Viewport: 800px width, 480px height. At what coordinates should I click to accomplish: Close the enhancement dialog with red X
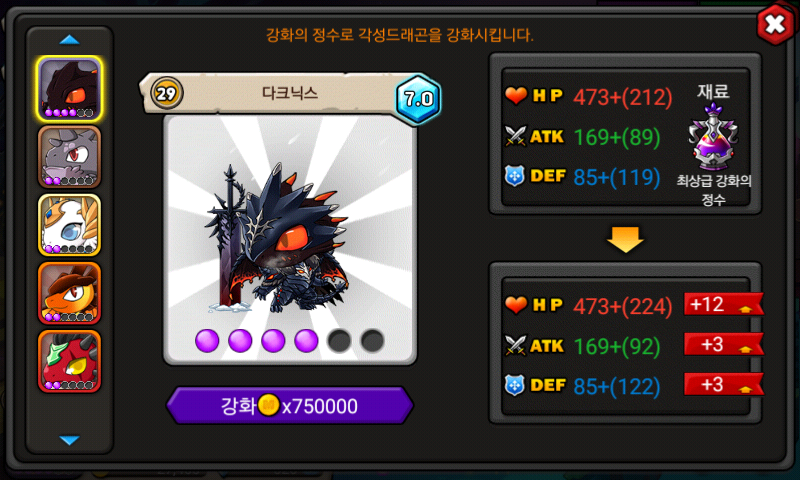[x=776, y=24]
